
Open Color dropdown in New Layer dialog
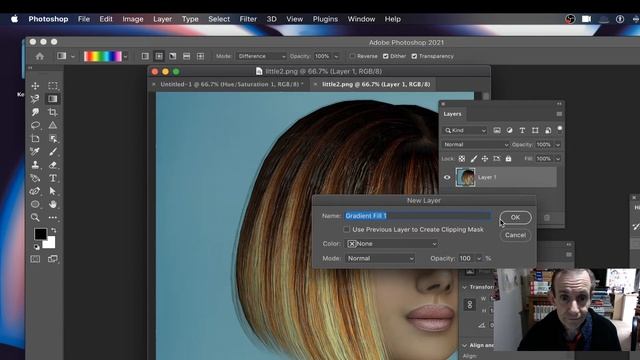coord(392,244)
